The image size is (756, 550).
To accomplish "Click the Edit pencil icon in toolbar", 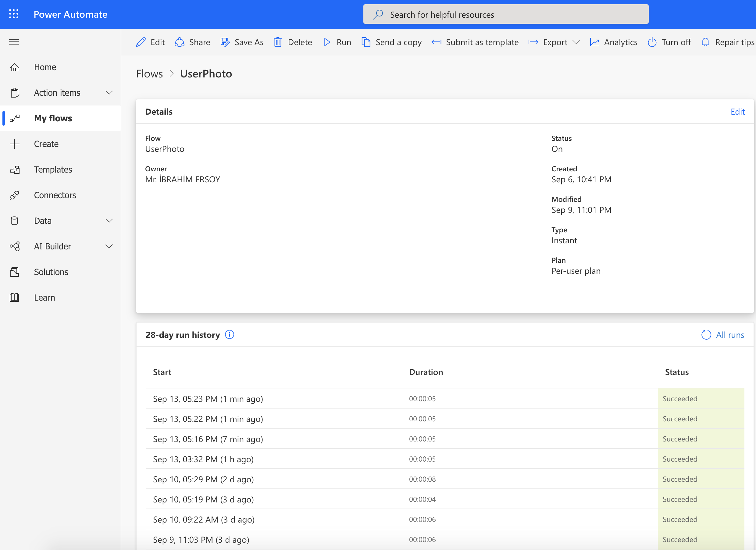I will tap(141, 42).
